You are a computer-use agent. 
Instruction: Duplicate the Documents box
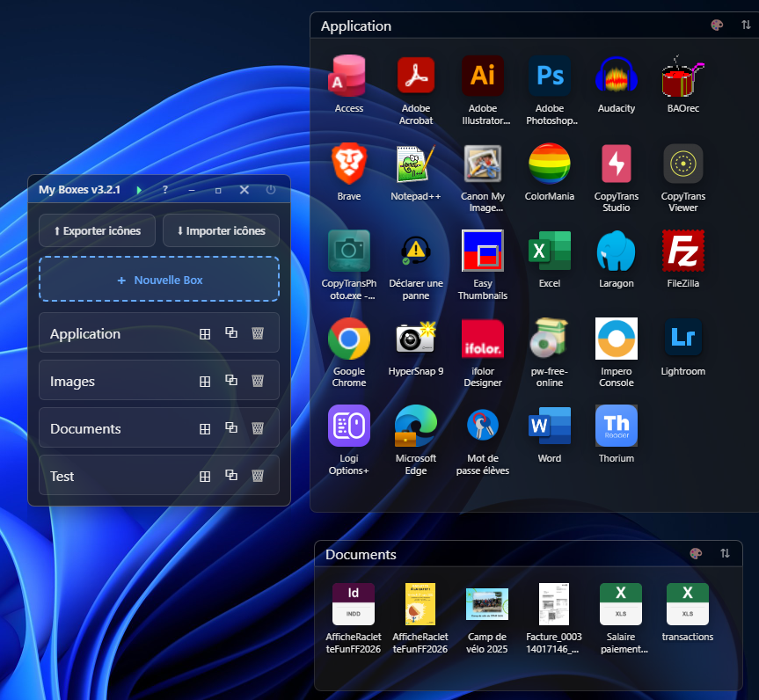click(231, 427)
